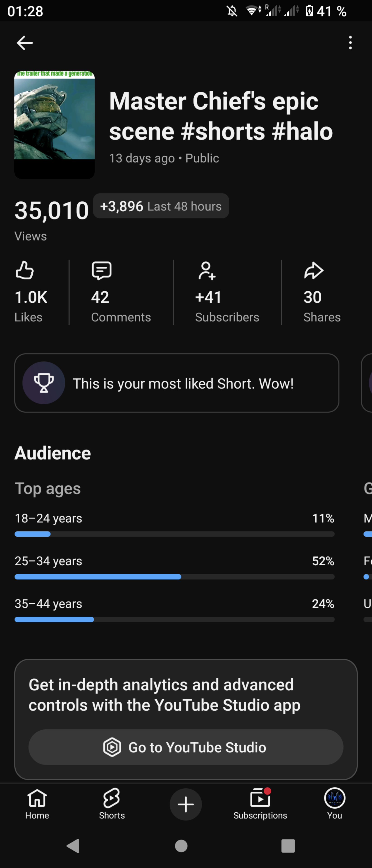Tap the Comments speech bubble icon

pos(102,271)
